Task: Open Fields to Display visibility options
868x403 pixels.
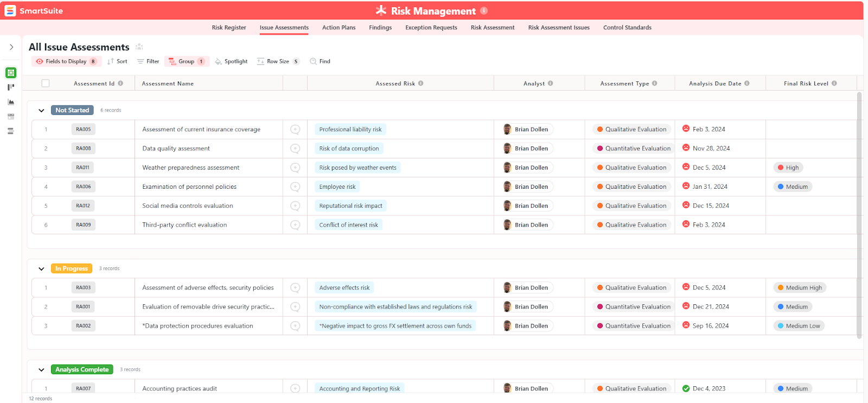Action: point(66,62)
